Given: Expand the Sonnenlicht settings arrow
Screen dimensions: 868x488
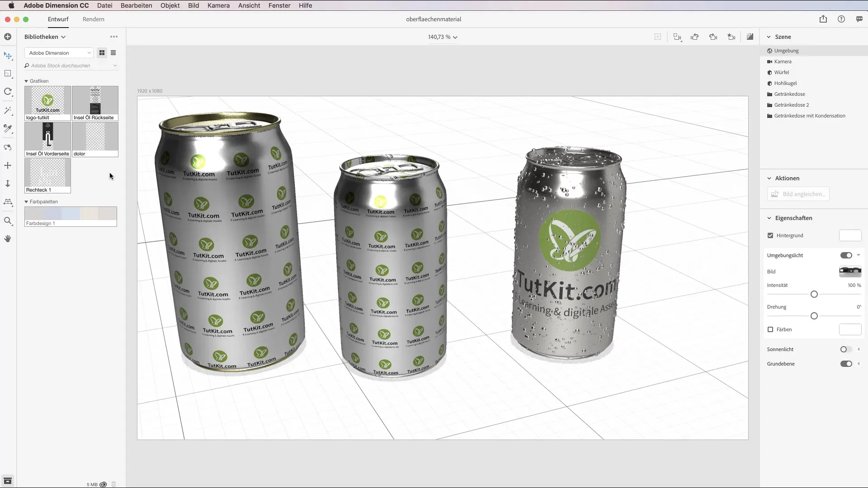Looking at the screenshot, I should tap(859, 349).
